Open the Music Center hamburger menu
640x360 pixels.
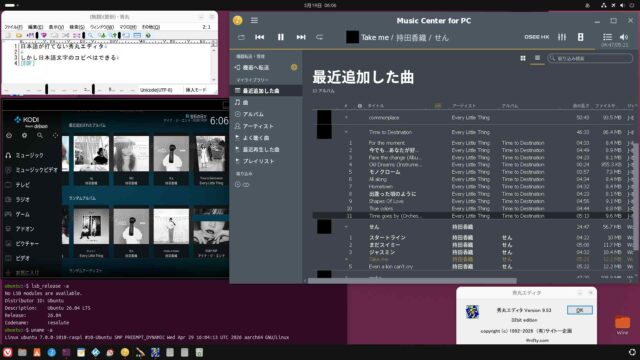pos(254,20)
